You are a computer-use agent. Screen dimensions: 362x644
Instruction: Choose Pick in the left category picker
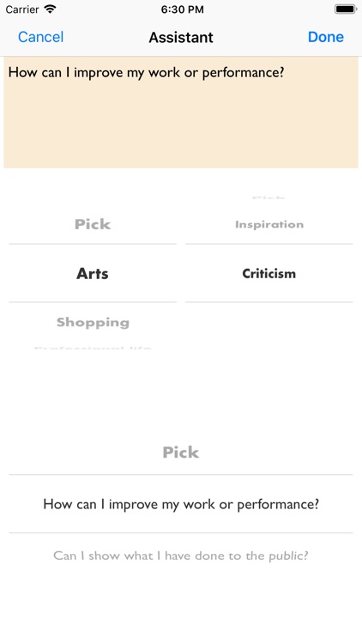pyautogui.click(x=93, y=224)
